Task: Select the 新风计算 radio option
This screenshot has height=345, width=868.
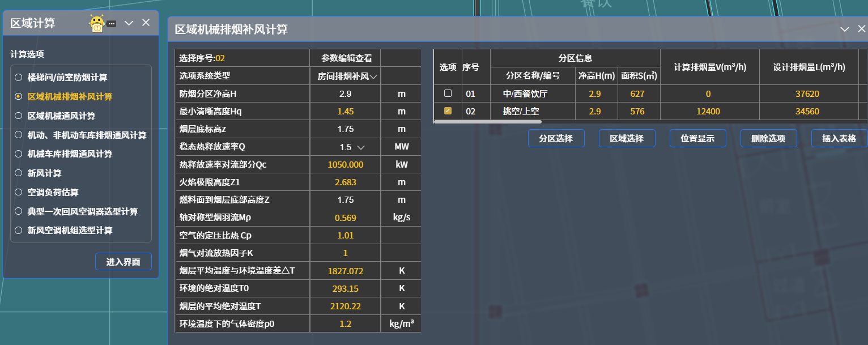Action: (x=19, y=173)
